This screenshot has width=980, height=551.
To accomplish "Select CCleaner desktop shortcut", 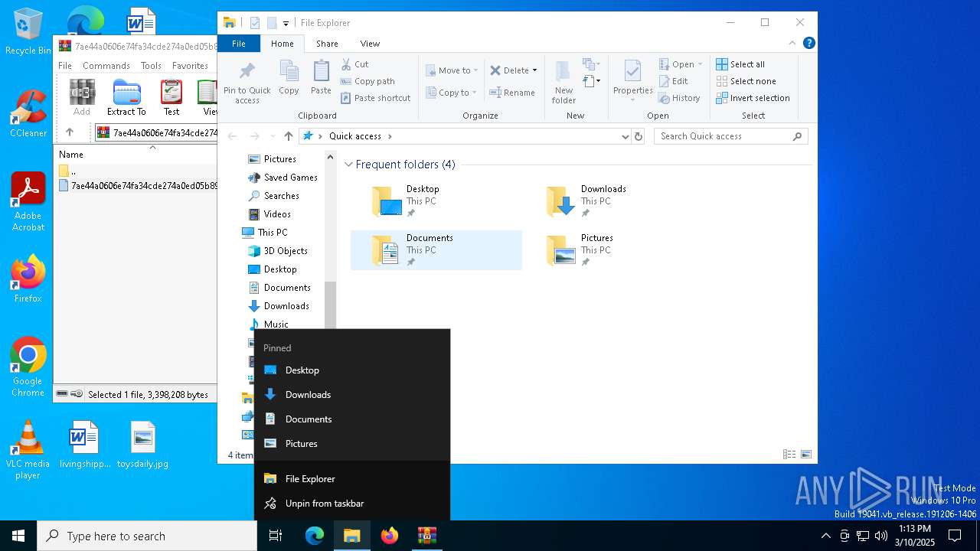I will tap(28, 114).
